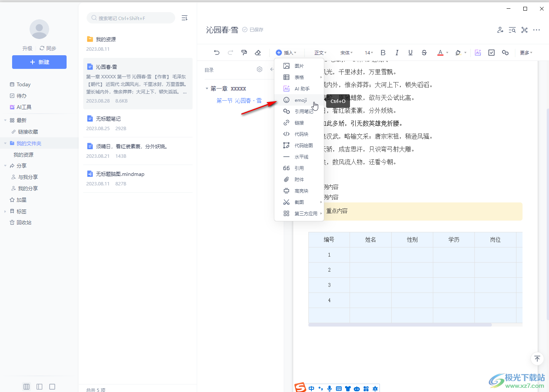Expand the 最新 sidebar section
Image resolution: width=549 pixels, height=392 pixels.
[x=5, y=120]
